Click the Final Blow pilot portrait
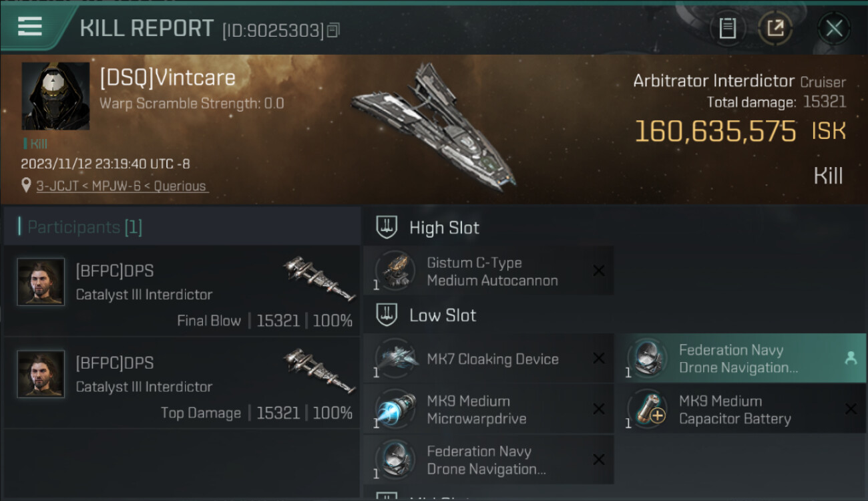Image resolution: width=868 pixels, height=501 pixels. coord(41,282)
